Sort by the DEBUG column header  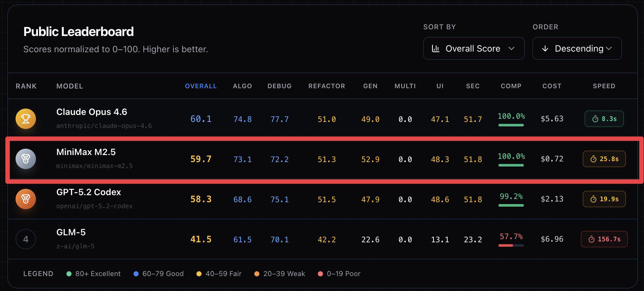click(x=279, y=86)
